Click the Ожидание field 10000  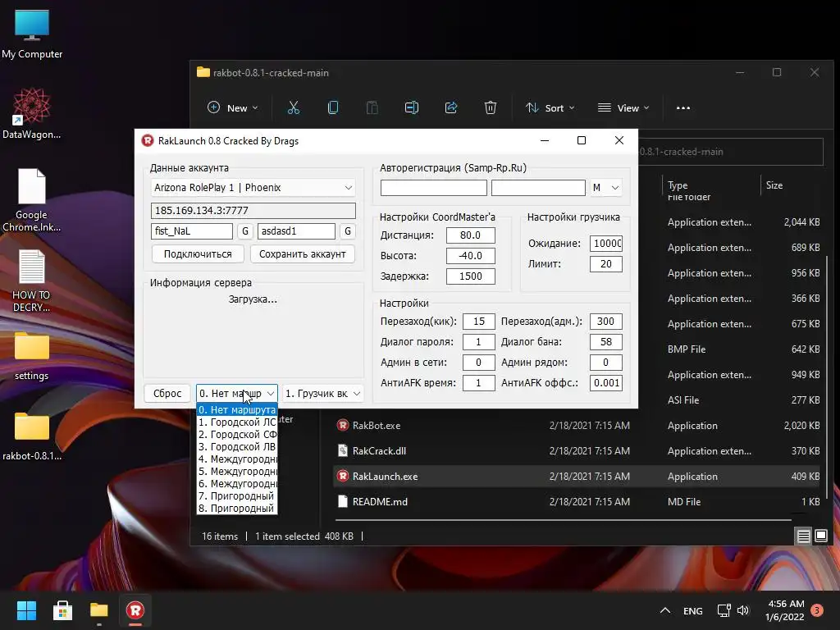(606, 243)
